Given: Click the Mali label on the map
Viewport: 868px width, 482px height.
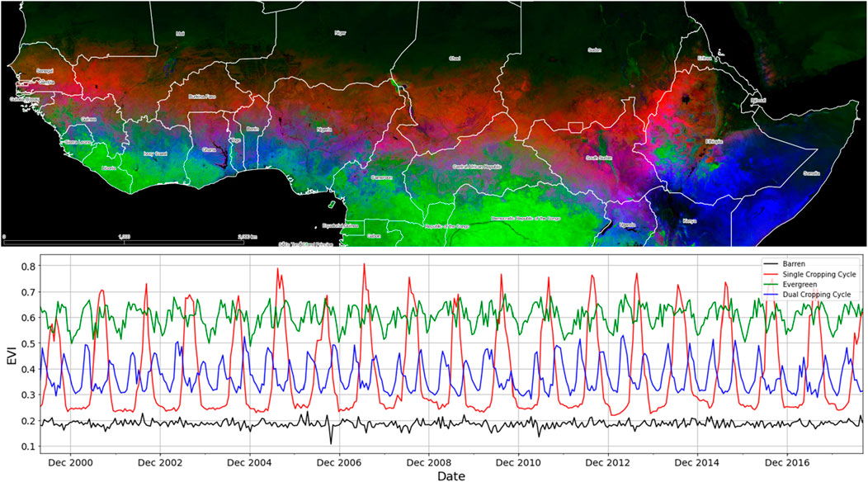Looking at the screenshot, I should tap(180, 34).
